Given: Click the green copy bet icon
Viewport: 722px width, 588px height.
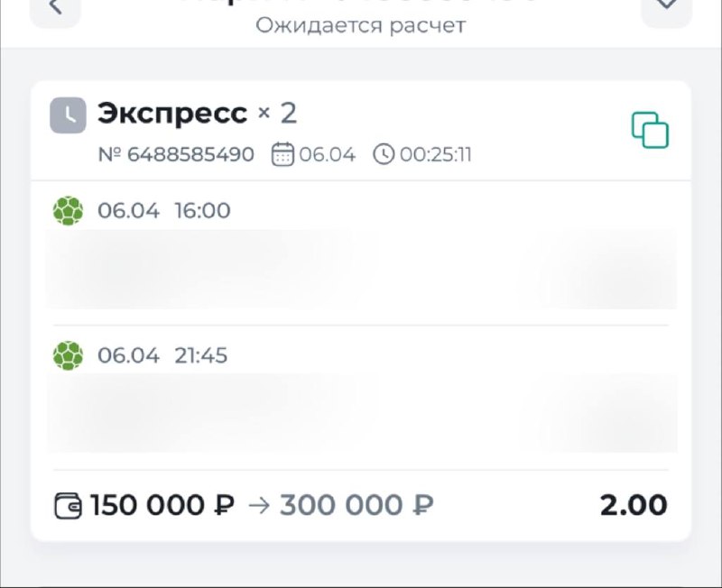Looking at the screenshot, I should 650,130.
